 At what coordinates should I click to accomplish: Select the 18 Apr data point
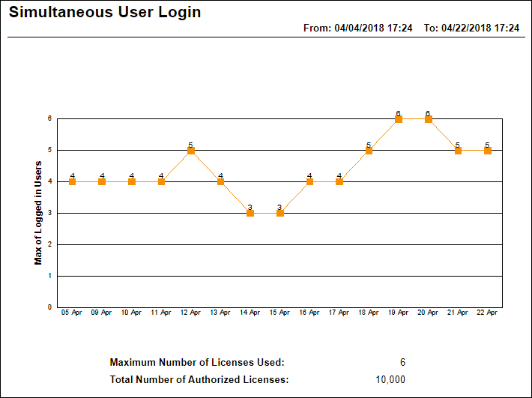pyautogui.click(x=369, y=150)
